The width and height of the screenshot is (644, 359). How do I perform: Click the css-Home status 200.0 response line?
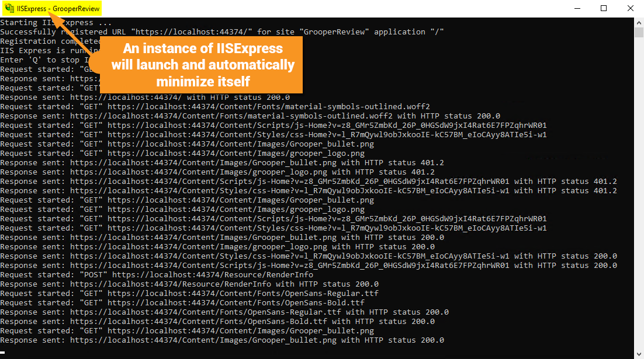coord(309,256)
